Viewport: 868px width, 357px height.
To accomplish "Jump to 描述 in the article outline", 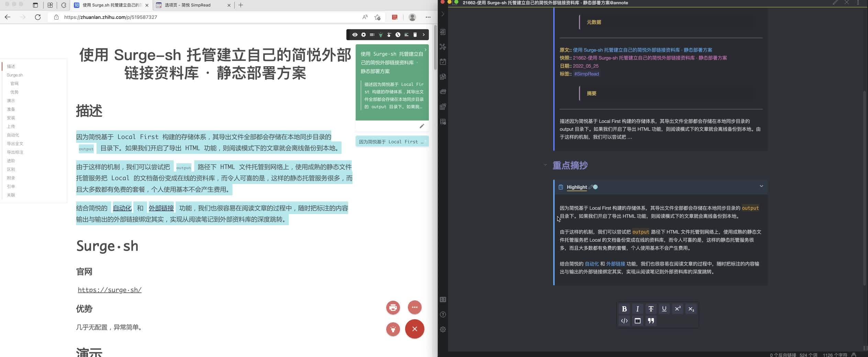I will click(11, 67).
